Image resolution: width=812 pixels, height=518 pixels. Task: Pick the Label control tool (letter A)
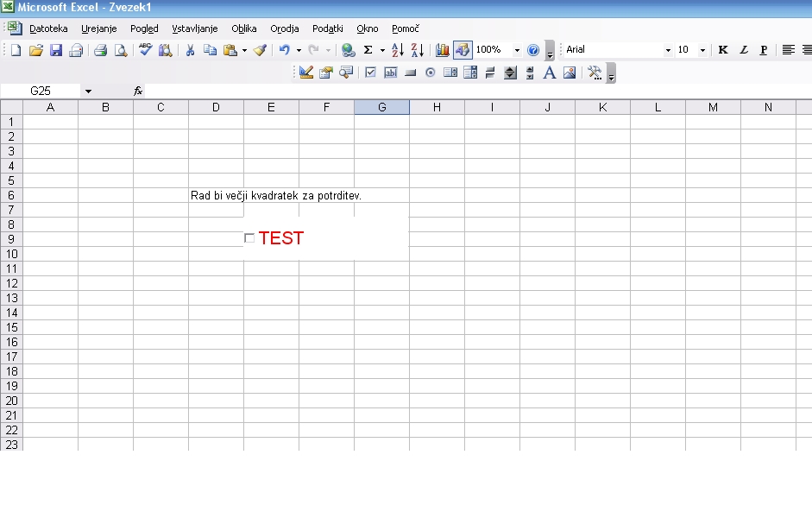[550, 73]
